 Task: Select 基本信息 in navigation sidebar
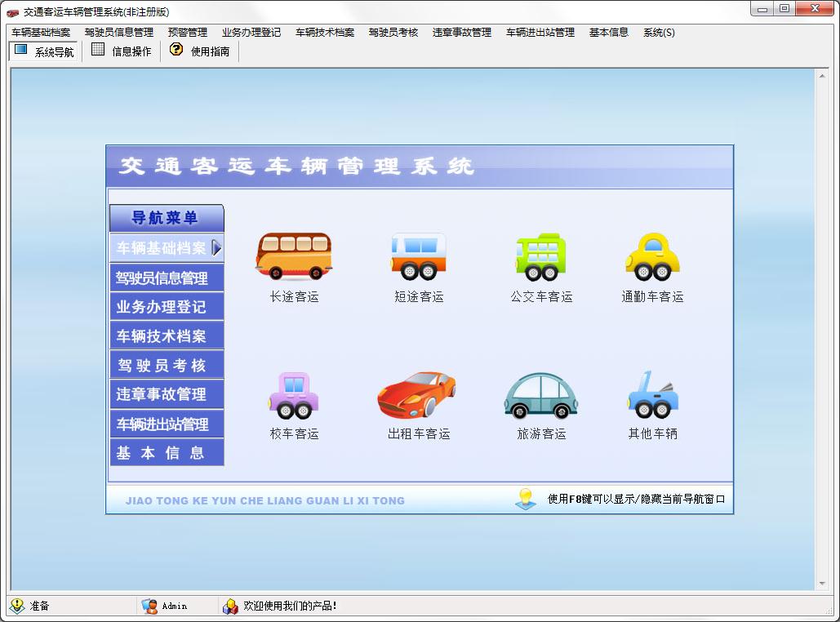tap(167, 453)
